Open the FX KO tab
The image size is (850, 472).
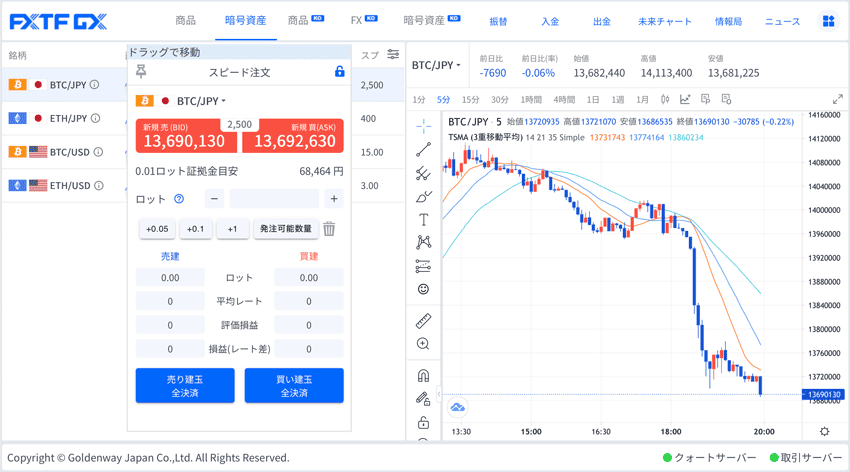(364, 21)
